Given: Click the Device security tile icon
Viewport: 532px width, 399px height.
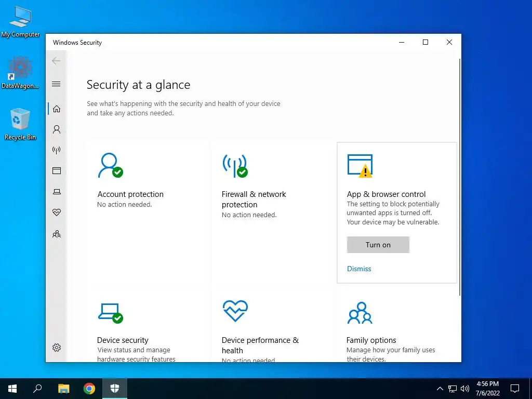Looking at the screenshot, I should tap(110, 313).
